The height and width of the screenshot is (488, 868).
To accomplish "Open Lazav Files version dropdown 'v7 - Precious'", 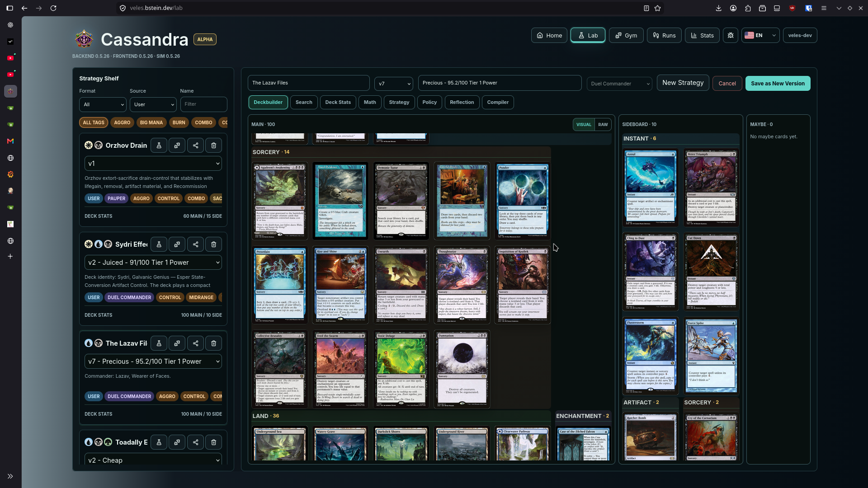I will point(153,361).
